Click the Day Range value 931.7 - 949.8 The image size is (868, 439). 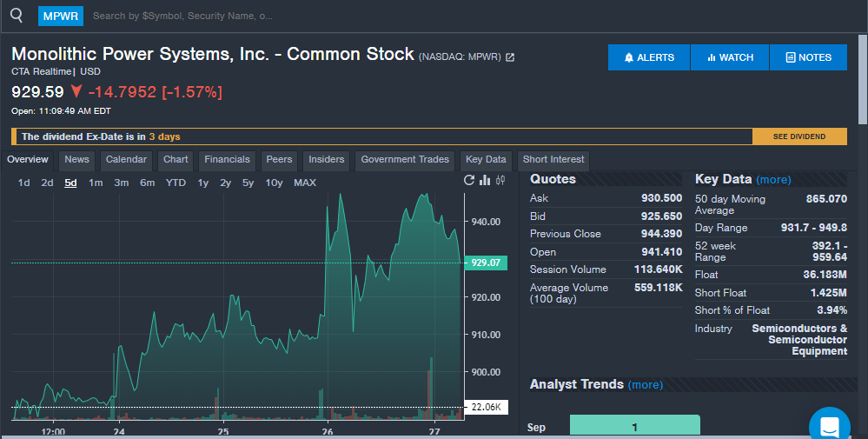pyautogui.click(x=814, y=228)
